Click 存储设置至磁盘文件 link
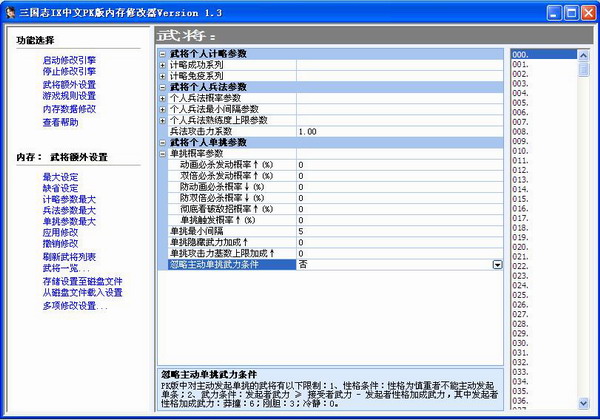The height and width of the screenshot is (420, 600). [x=82, y=282]
